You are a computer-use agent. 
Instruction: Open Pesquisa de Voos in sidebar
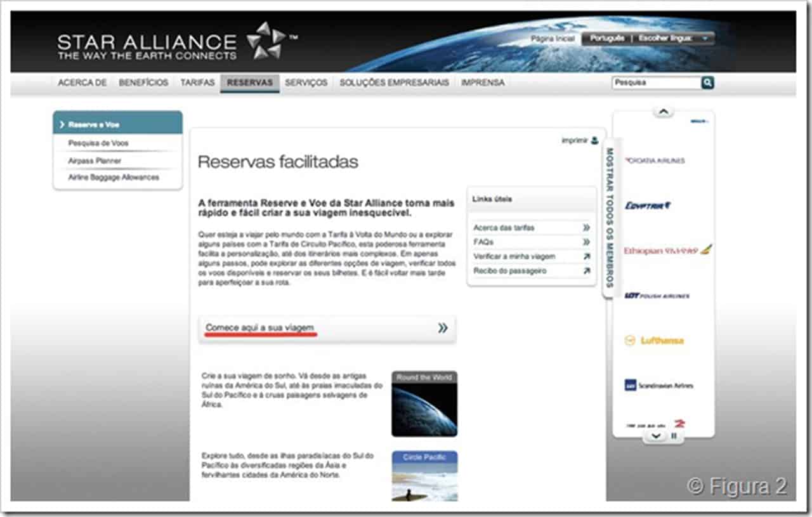pyautogui.click(x=98, y=143)
